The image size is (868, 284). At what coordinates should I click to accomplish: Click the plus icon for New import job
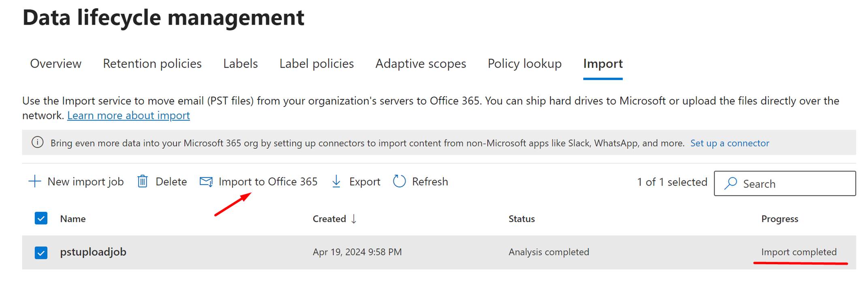(x=35, y=181)
